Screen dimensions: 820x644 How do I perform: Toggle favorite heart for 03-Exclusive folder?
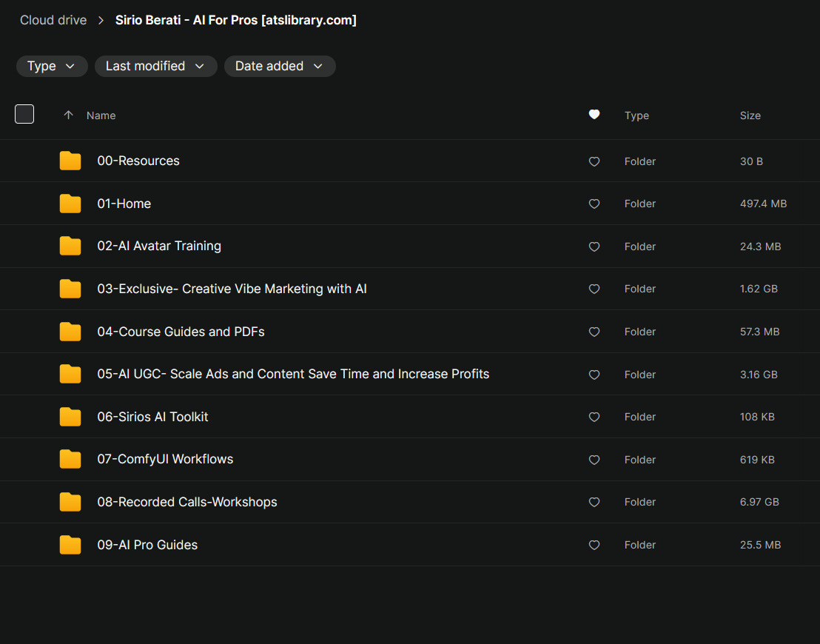[x=594, y=289]
